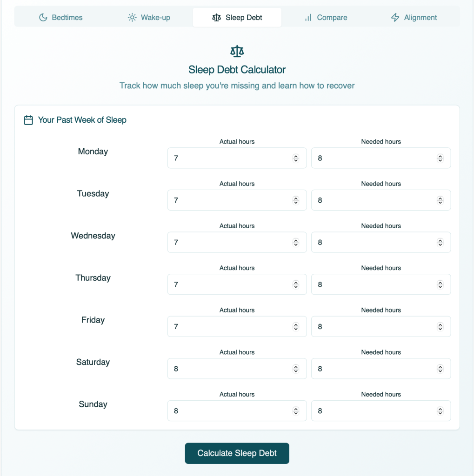This screenshot has height=476, width=474.
Task: Open the Bedtimes tab
Action: point(60,18)
